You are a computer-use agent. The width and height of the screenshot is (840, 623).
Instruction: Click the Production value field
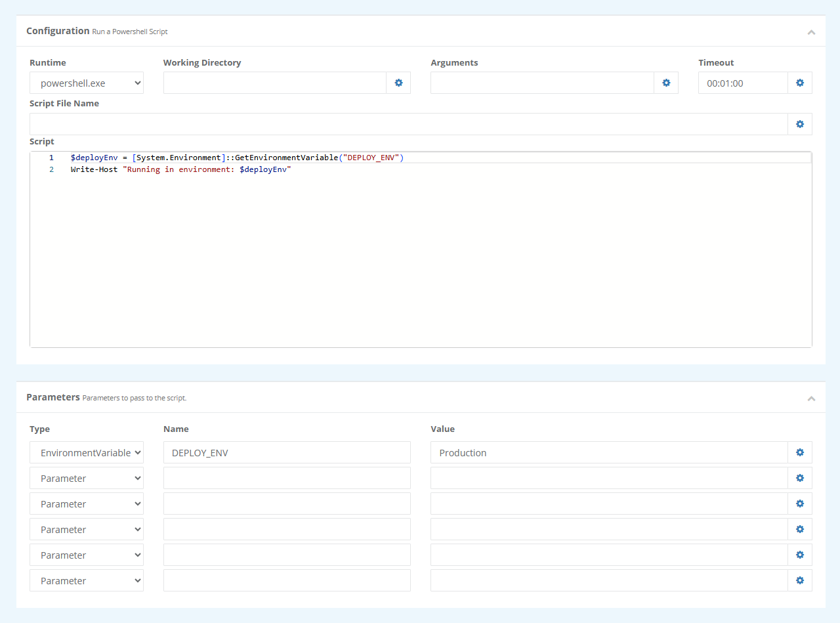[x=608, y=453]
